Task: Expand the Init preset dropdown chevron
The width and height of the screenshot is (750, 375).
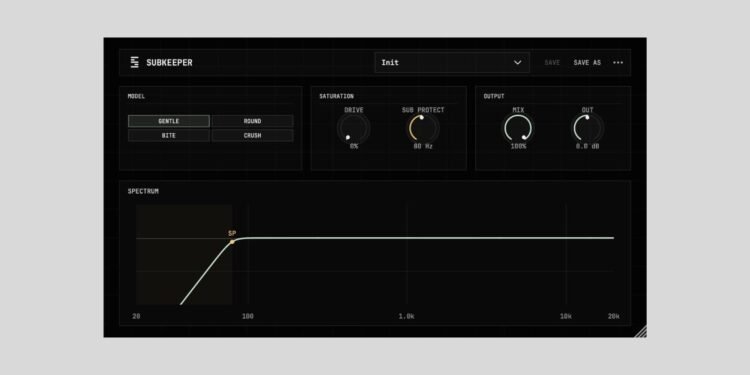Action: [x=517, y=63]
